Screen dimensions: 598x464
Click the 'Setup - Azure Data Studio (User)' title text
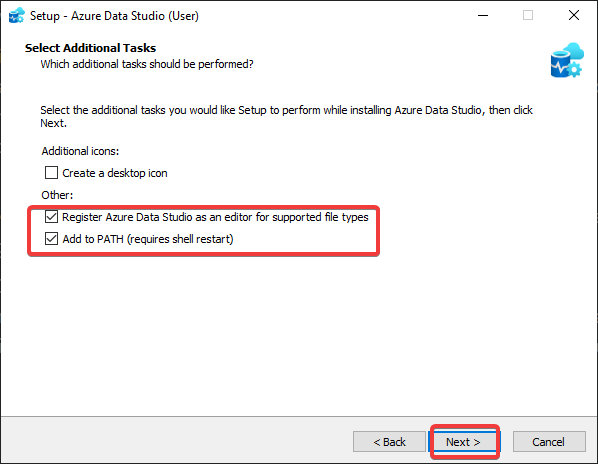click(x=114, y=16)
